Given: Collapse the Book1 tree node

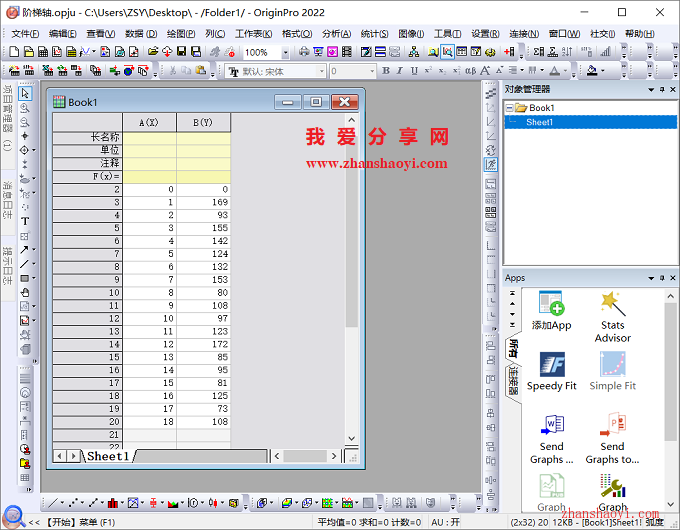Looking at the screenshot, I should (x=510, y=108).
